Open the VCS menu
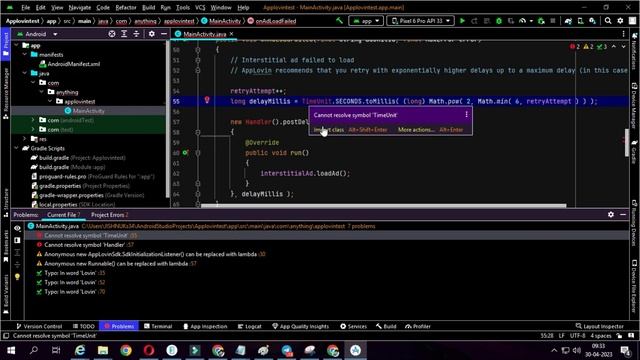The width and height of the screenshot is (640, 360). [x=200, y=7]
